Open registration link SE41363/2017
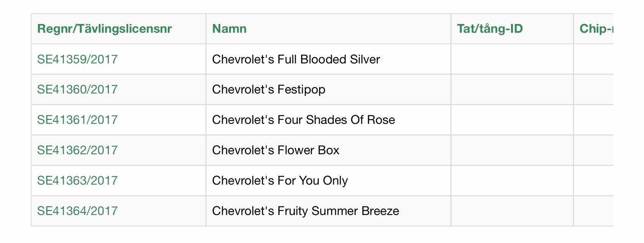 77,181
